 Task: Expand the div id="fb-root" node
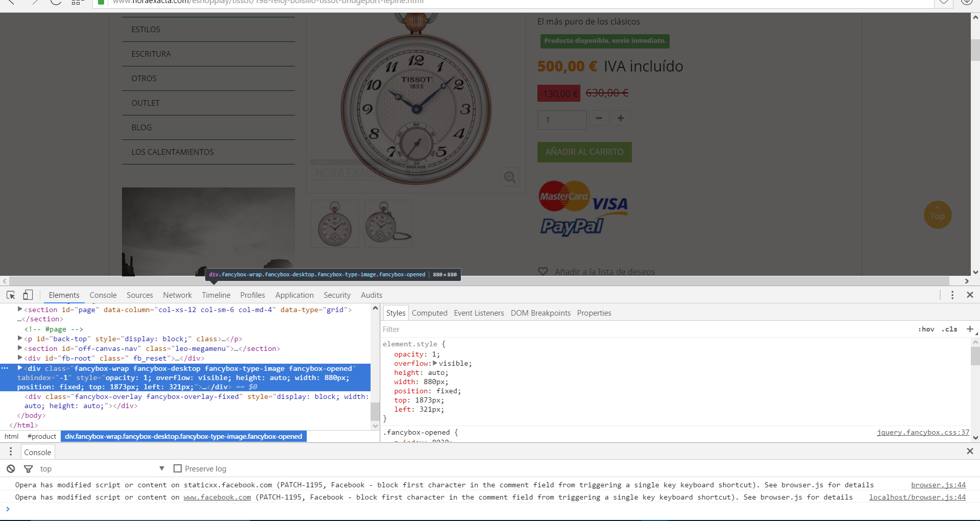20,358
